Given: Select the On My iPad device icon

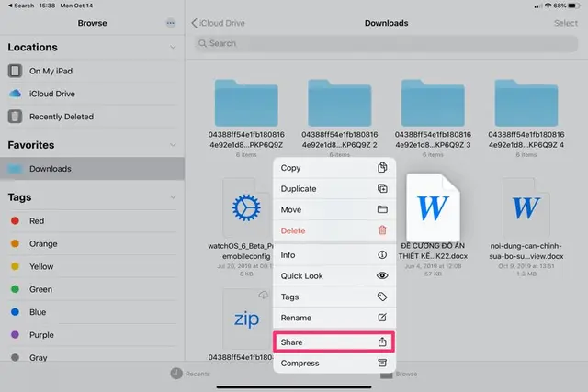Looking at the screenshot, I should pyautogui.click(x=15, y=71).
